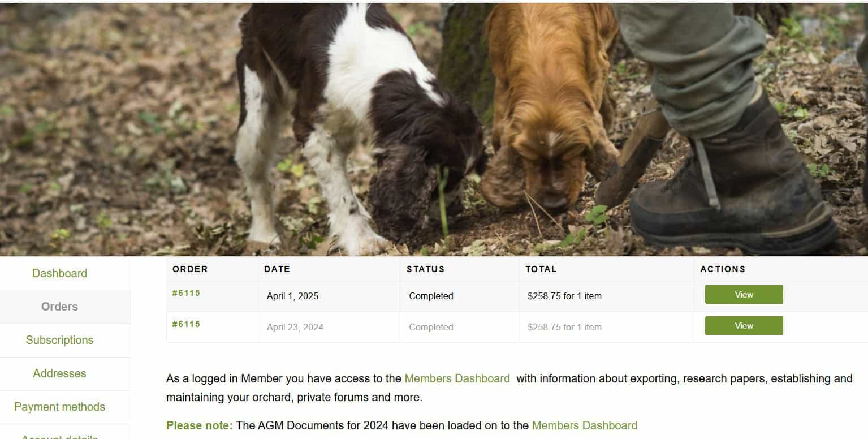The width and height of the screenshot is (868, 439).
Task: Click the ORDER column header
Action: 190,269
